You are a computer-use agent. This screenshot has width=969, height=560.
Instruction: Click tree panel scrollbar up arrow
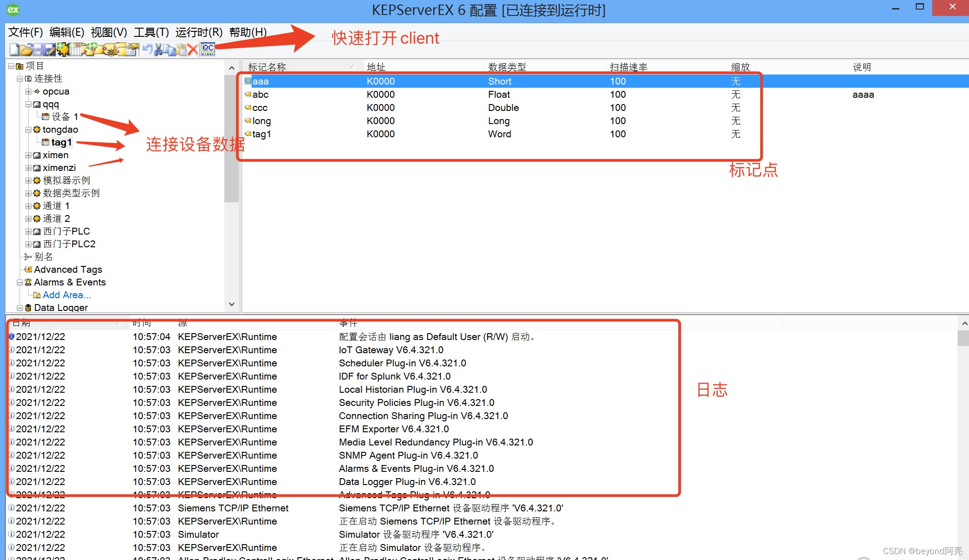[x=232, y=68]
